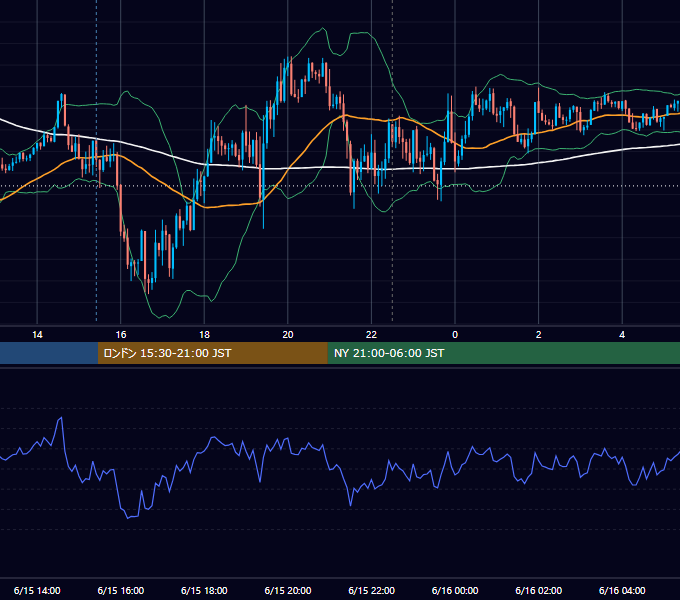Select the NY 21:00-06:00 JST session band
Viewport: 680px width, 600px height.
(x=503, y=353)
